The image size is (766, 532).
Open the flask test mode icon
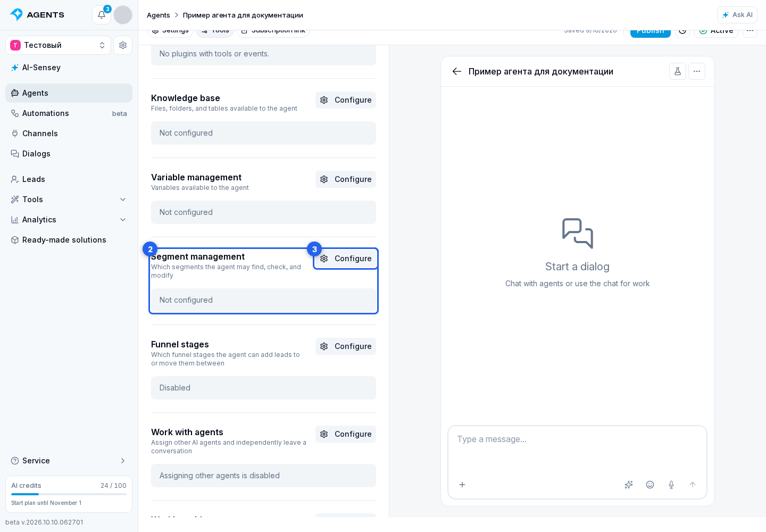[678, 71]
